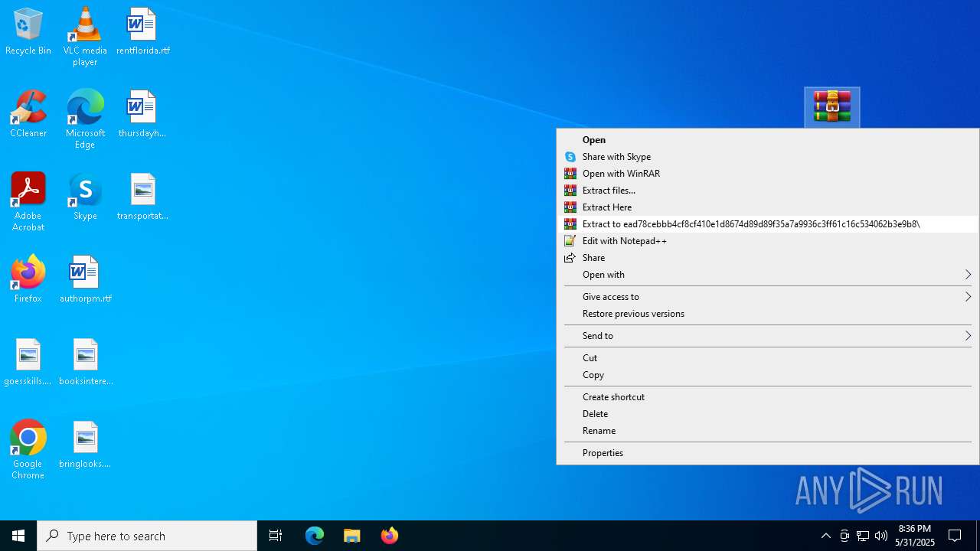
Task: Expand the Give access to submenu
Action: (767, 297)
